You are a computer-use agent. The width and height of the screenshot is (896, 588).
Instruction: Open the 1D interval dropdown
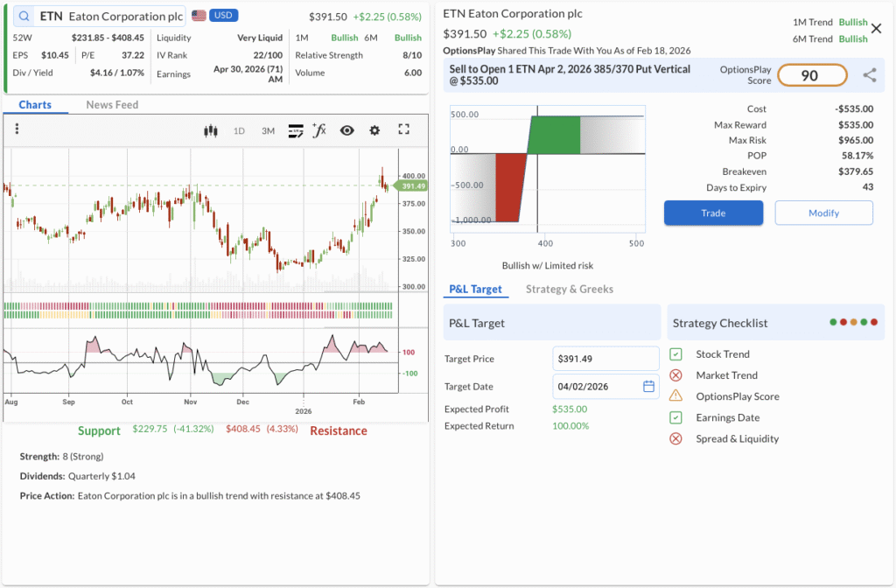pyautogui.click(x=239, y=130)
